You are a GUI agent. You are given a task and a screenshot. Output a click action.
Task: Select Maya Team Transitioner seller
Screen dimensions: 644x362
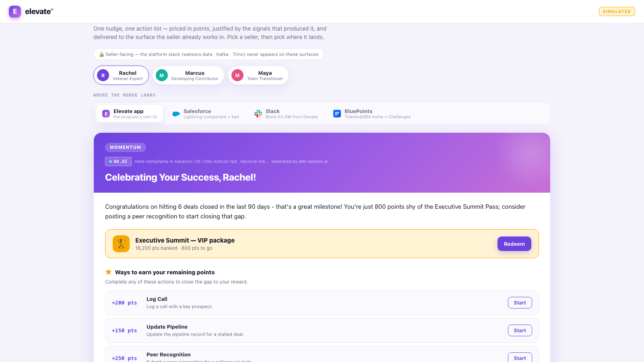click(258, 75)
